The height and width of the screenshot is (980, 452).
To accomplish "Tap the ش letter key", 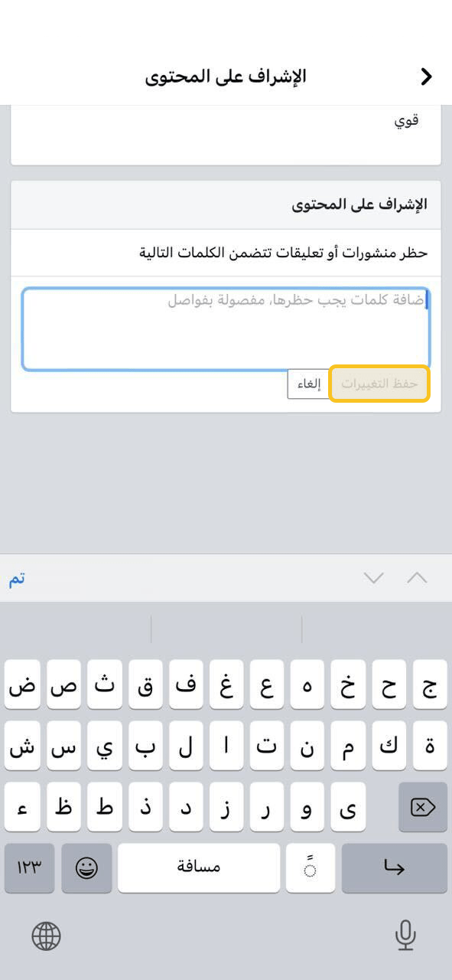I will (x=23, y=746).
